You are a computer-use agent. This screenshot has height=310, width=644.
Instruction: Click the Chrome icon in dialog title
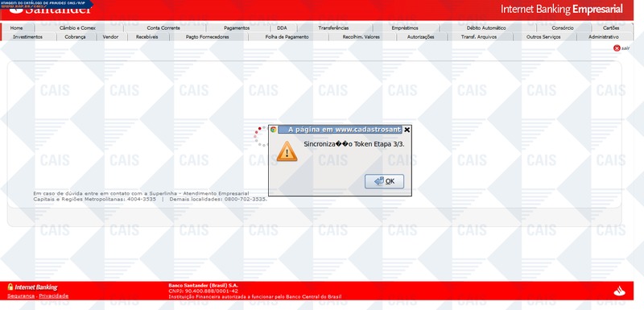pyautogui.click(x=273, y=130)
